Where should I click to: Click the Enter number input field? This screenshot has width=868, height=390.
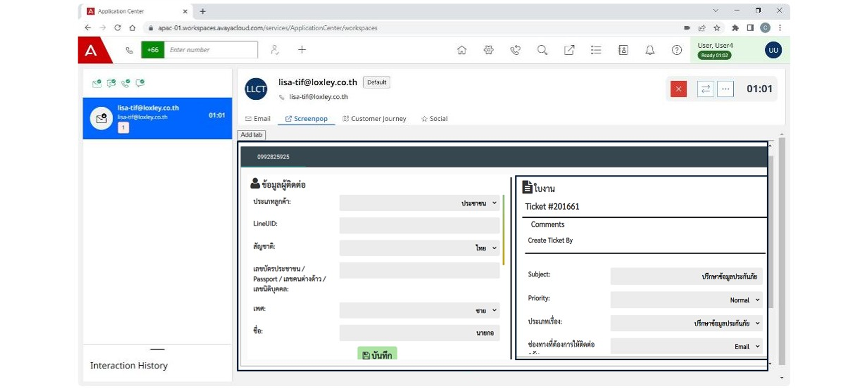(211, 50)
